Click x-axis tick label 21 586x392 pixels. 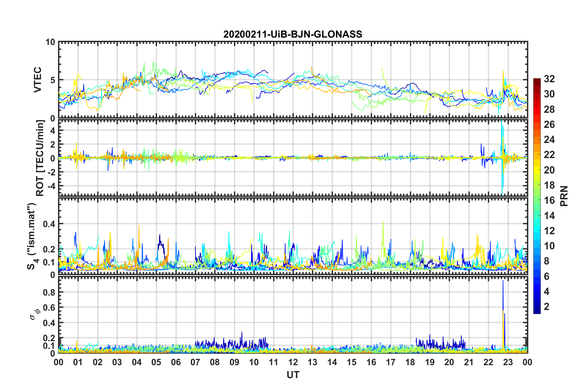click(x=469, y=362)
